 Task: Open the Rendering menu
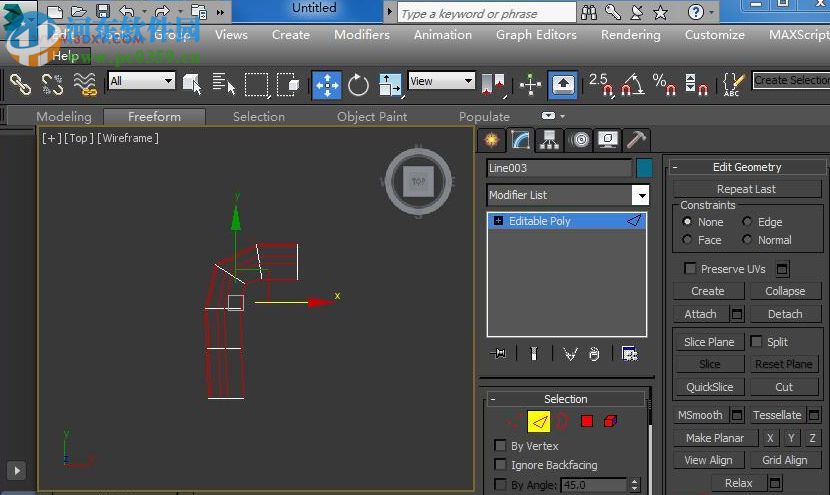point(630,34)
